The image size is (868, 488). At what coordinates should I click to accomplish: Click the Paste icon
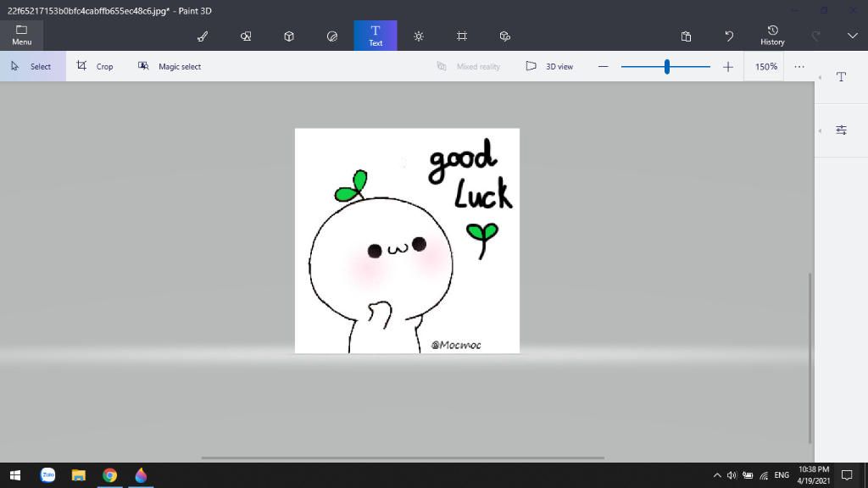pyautogui.click(x=686, y=36)
